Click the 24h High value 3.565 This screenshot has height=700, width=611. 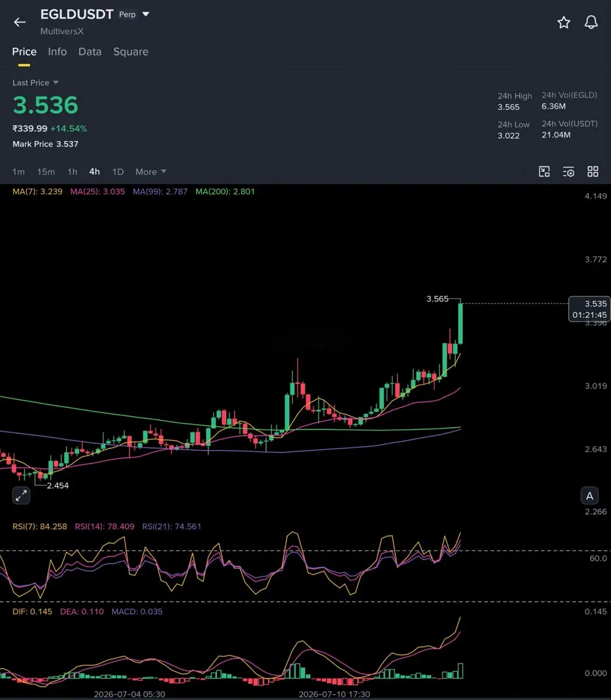click(508, 107)
